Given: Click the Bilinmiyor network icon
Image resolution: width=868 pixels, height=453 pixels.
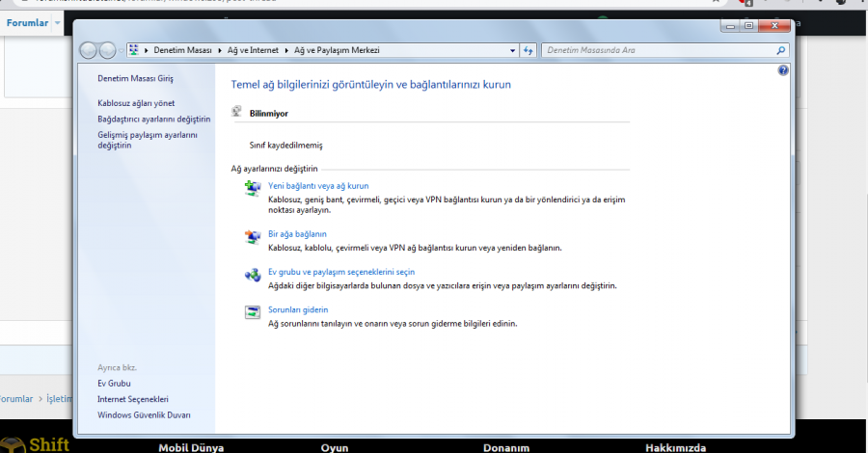Looking at the screenshot, I should [x=237, y=112].
